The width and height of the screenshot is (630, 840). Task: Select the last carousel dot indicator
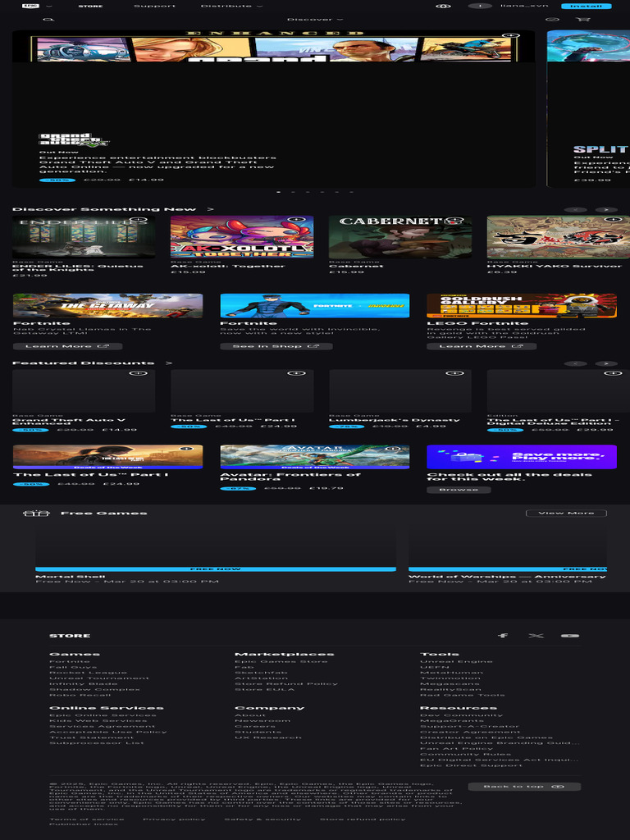tap(351, 192)
